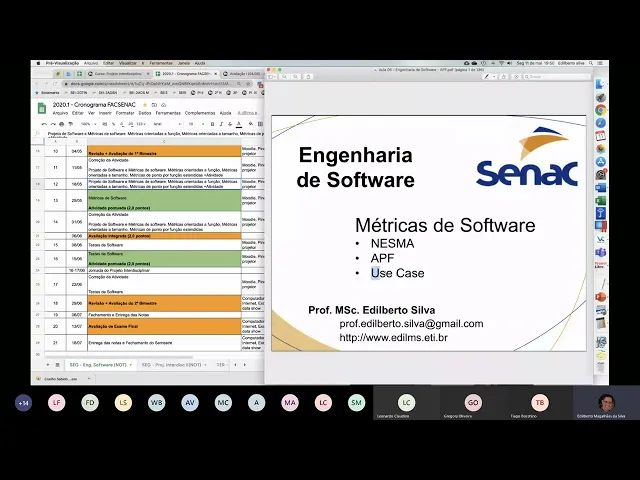
Task: Click the browser reload button
Action: (x=55, y=84)
